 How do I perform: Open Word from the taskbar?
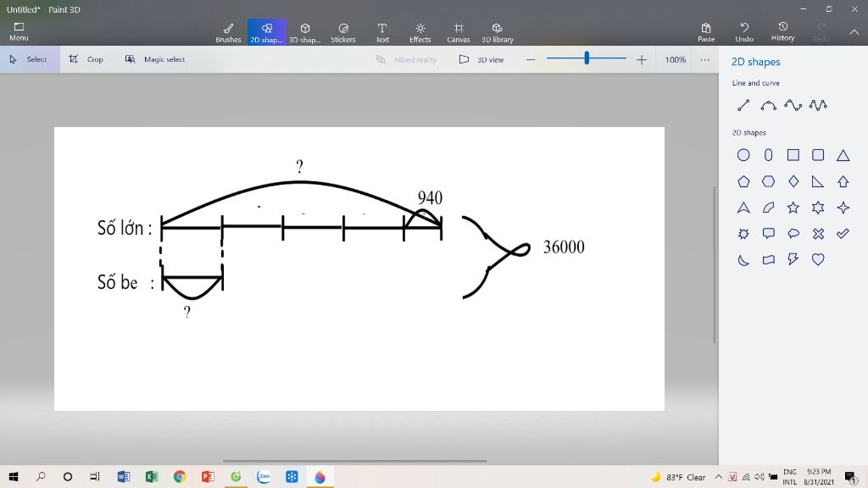click(124, 476)
